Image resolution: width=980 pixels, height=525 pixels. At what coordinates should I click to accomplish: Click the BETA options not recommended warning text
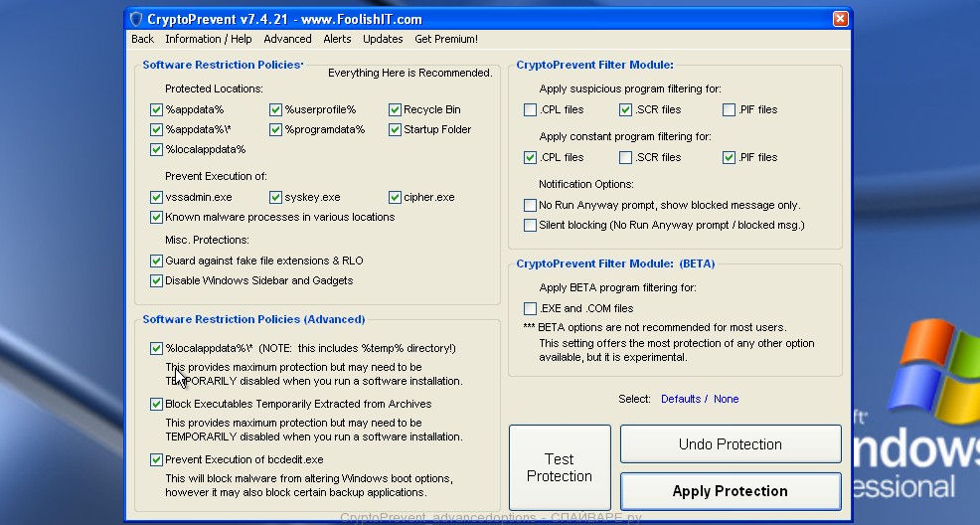654,327
